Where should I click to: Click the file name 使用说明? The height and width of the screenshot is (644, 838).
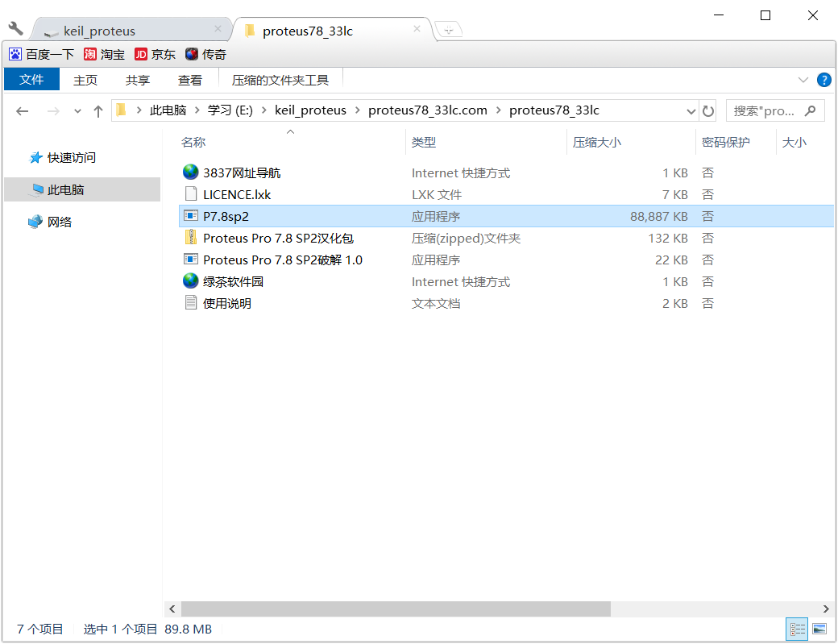click(227, 304)
